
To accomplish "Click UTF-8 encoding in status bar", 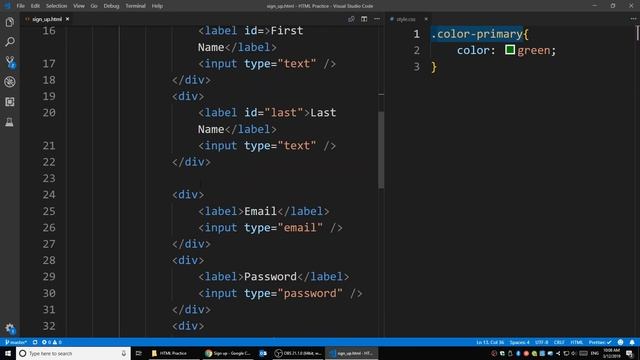I will click(541, 342).
